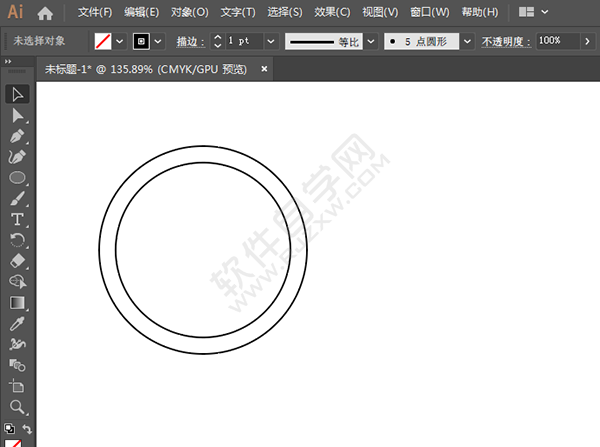This screenshot has height=447, width=600.
Task: Select the Direct Selection tool
Action: 17,115
